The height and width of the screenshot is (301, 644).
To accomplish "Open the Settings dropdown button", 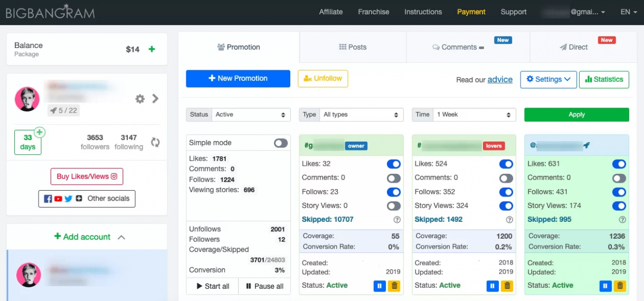I will tap(548, 79).
